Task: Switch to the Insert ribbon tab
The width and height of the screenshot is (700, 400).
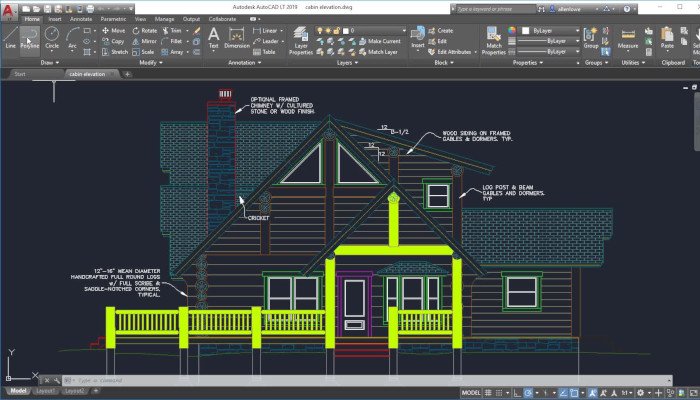Action: 55,19
